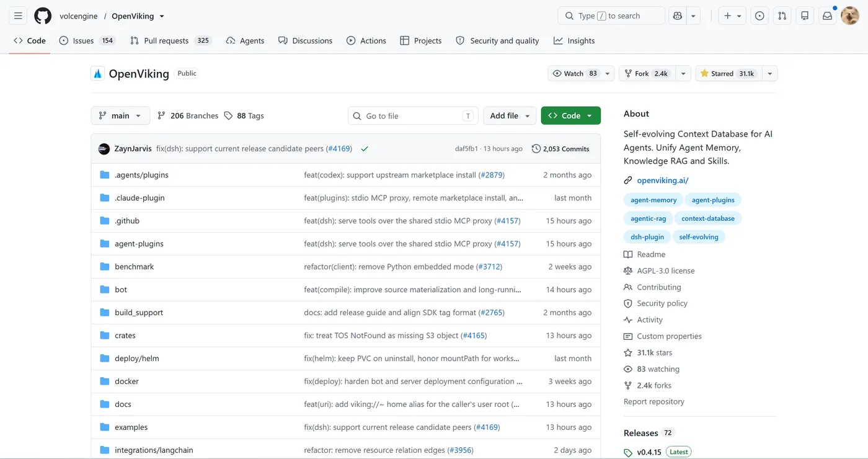
Task: Open the issues shortcut icon in header
Action: point(759,16)
